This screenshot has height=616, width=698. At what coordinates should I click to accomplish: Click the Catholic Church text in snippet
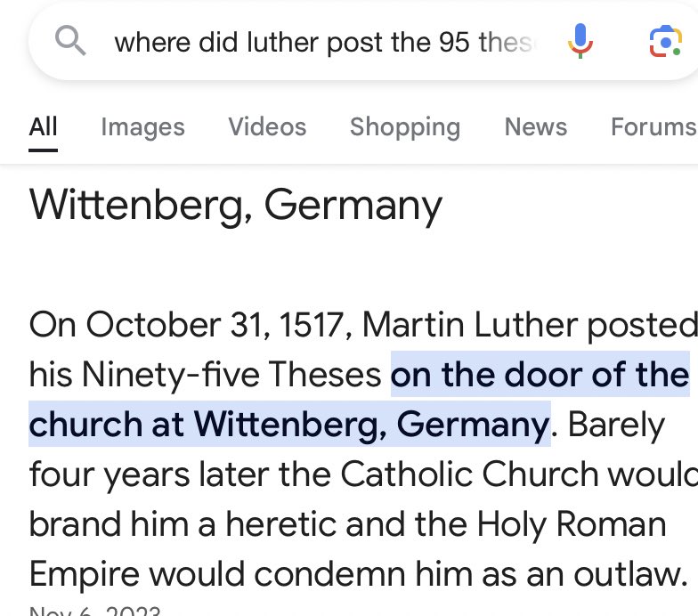pyautogui.click(x=470, y=474)
